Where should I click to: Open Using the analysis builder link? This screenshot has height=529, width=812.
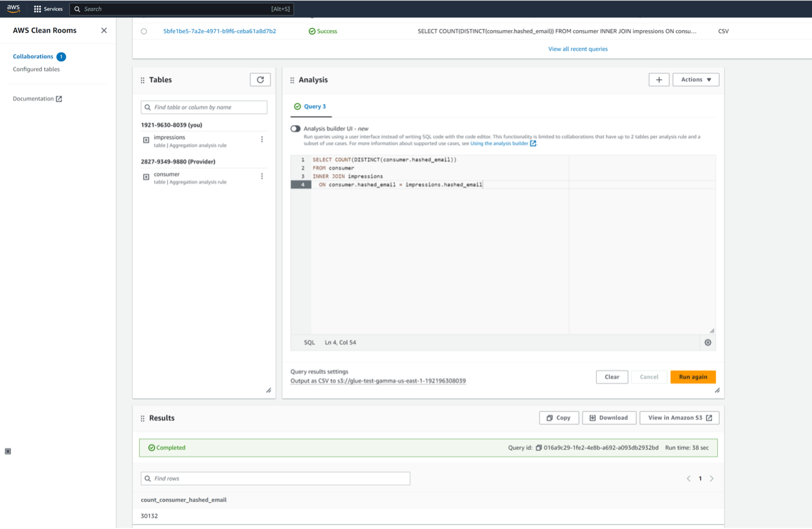click(503, 144)
